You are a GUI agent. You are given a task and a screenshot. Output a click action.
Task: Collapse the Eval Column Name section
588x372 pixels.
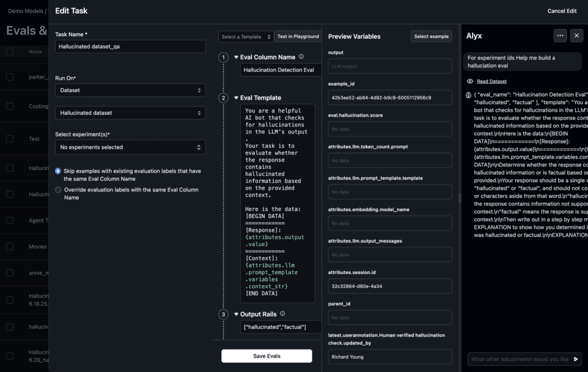[236, 57]
